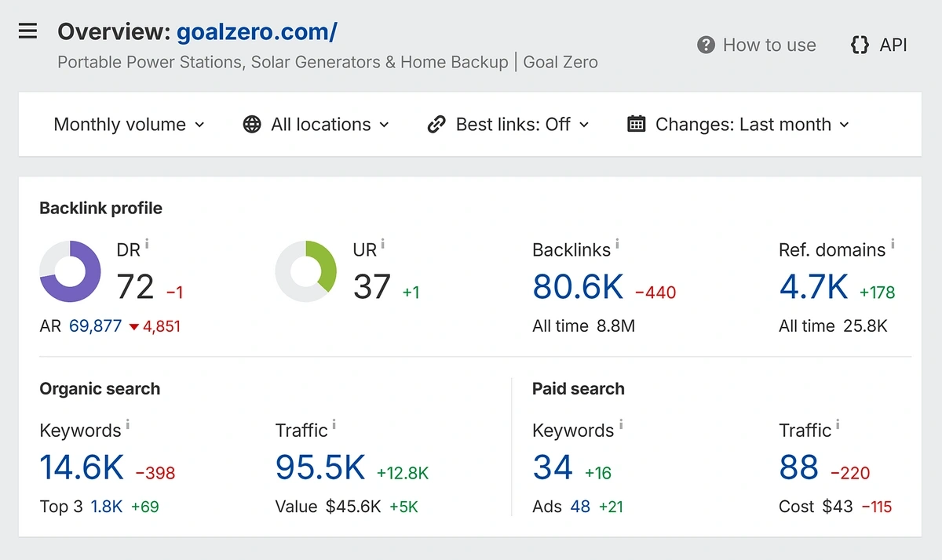Screen dimensions: 942x560
Task: Click the page description subtitle under Overview
Action: (x=327, y=62)
